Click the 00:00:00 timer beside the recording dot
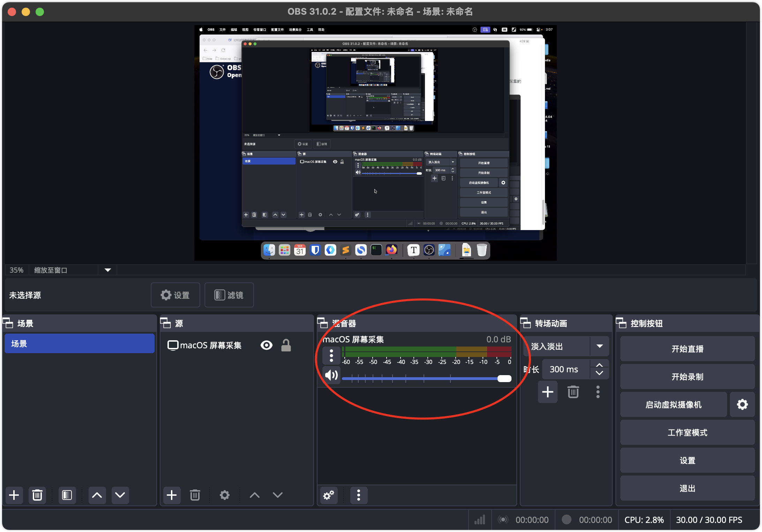This screenshot has width=762, height=532. coord(596,520)
